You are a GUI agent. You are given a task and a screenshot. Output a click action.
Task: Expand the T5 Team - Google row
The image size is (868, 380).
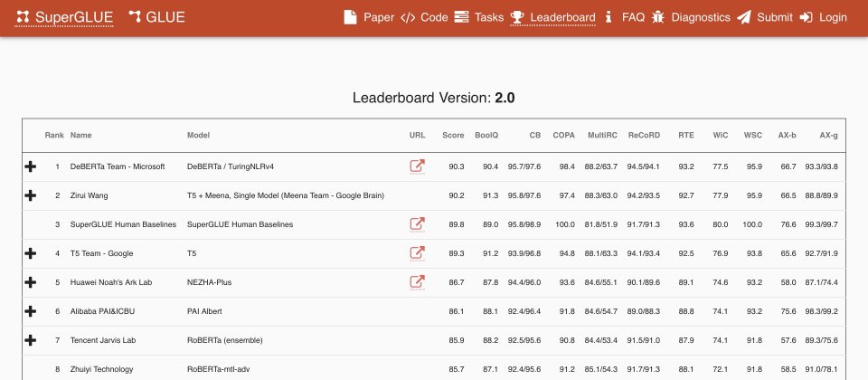(31, 253)
